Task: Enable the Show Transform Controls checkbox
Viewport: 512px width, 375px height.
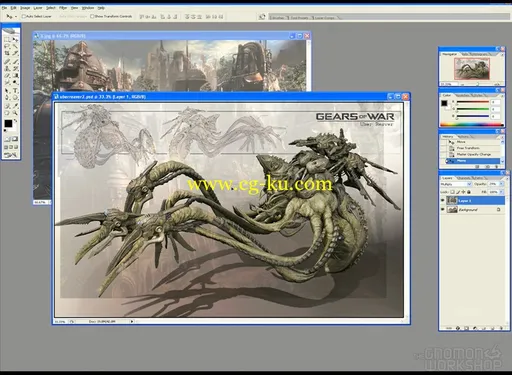Action: (92, 16)
